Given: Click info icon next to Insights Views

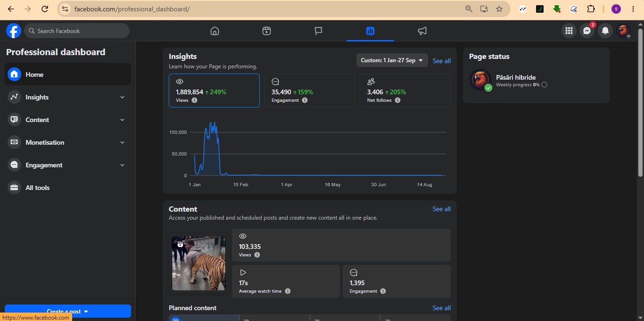Looking at the screenshot, I should point(195,100).
